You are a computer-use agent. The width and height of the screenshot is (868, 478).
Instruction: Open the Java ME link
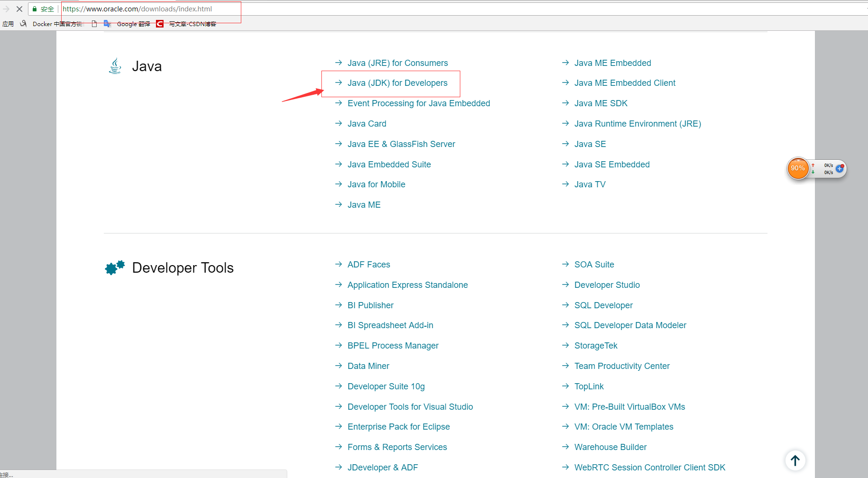pyautogui.click(x=364, y=205)
